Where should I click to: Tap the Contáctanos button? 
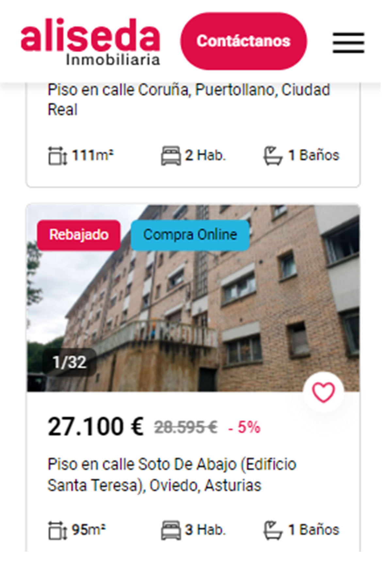coord(244,41)
